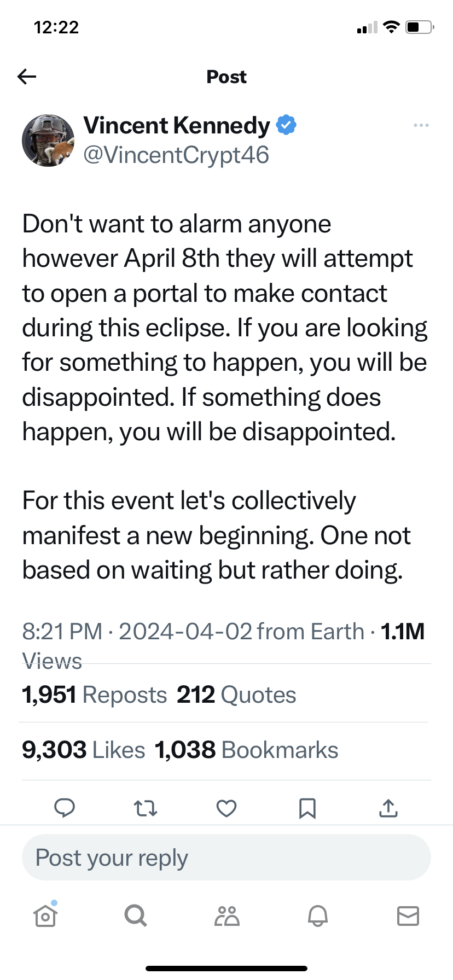
Task: Go to the Home tab
Action: point(45,915)
